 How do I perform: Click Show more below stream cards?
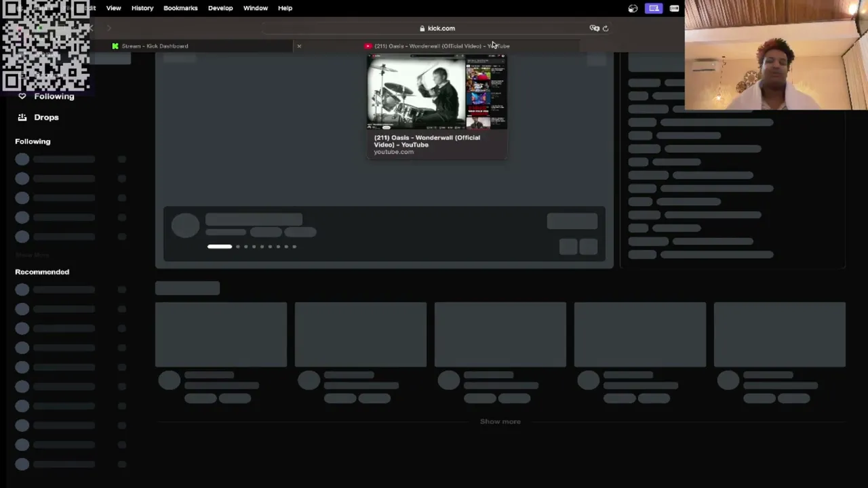click(500, 422)
